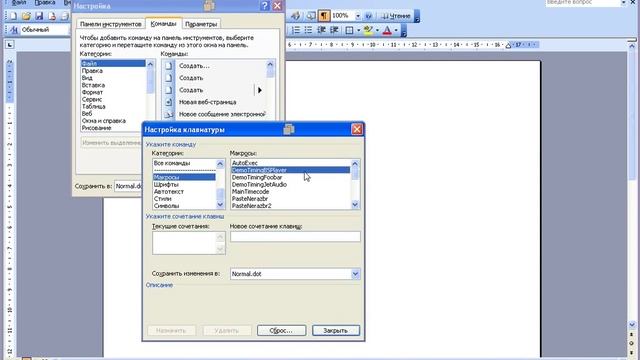This screenshot has height=360, width=640.
Task: Click the Сброс... button
Action: coord(281,330)
